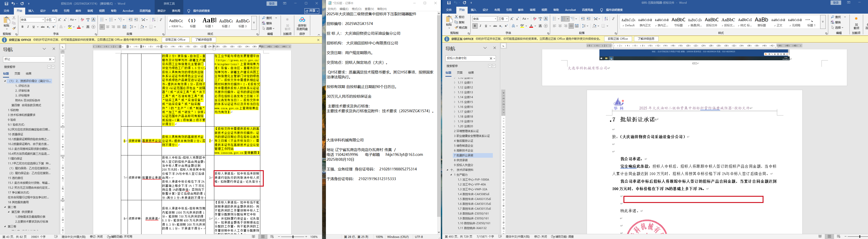The height and width of the screenshot is (239, 868).
Task: Toggle Bold in 招标文件 Word ribbon
Action: pos(23,27)
